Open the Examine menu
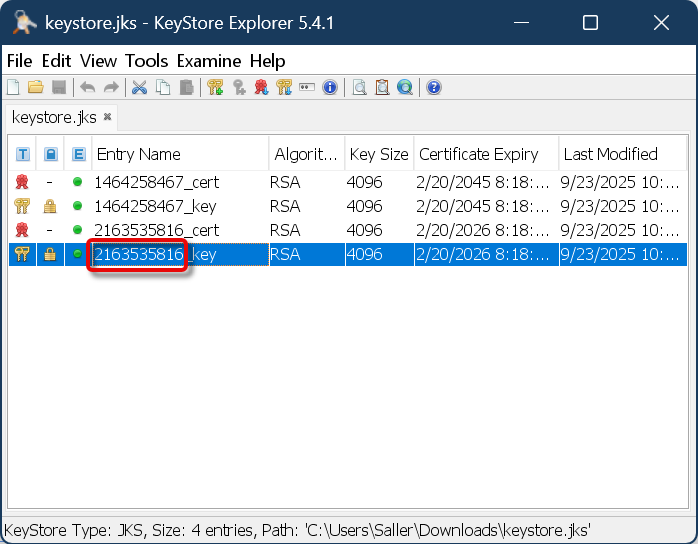 pos(209,61)
